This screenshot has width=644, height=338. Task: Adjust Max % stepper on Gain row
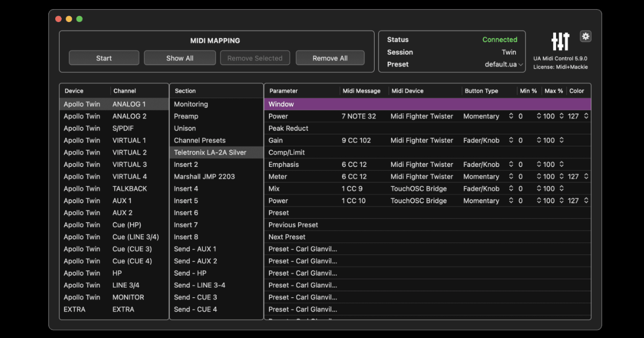[x=561, y=141]
